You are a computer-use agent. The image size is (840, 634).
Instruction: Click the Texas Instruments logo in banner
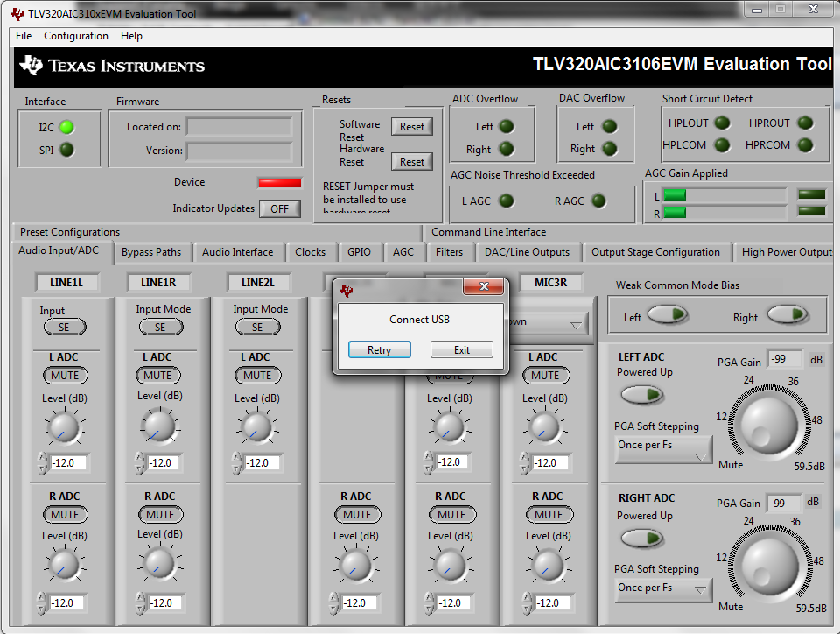click(113, 66)
